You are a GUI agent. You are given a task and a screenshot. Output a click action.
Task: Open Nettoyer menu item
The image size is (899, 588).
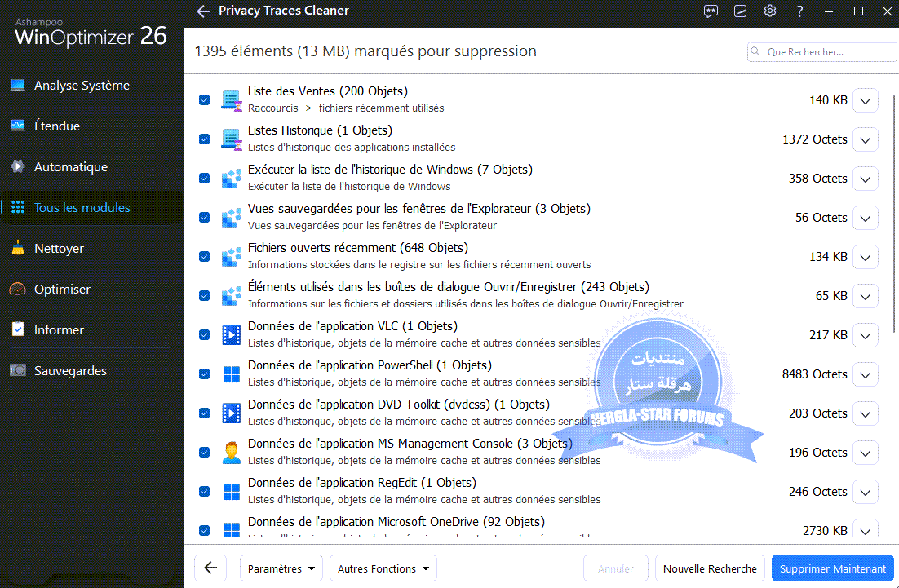pos(59,248)
